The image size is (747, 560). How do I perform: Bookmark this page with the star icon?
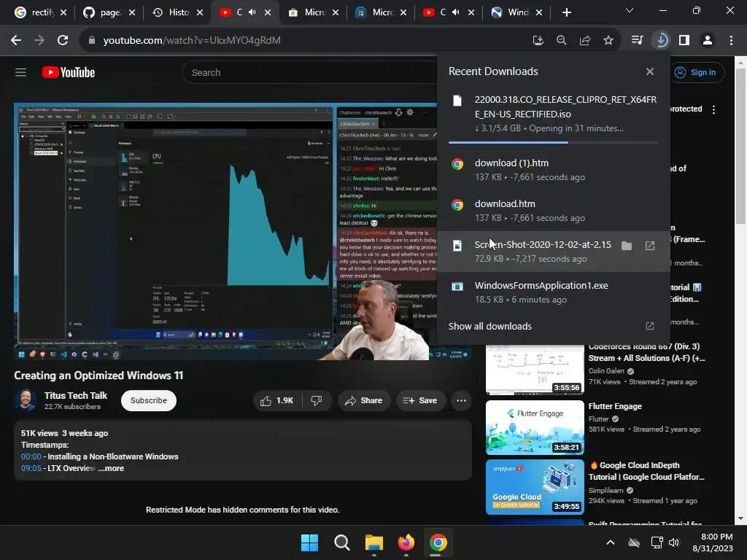tap(608, 41)
